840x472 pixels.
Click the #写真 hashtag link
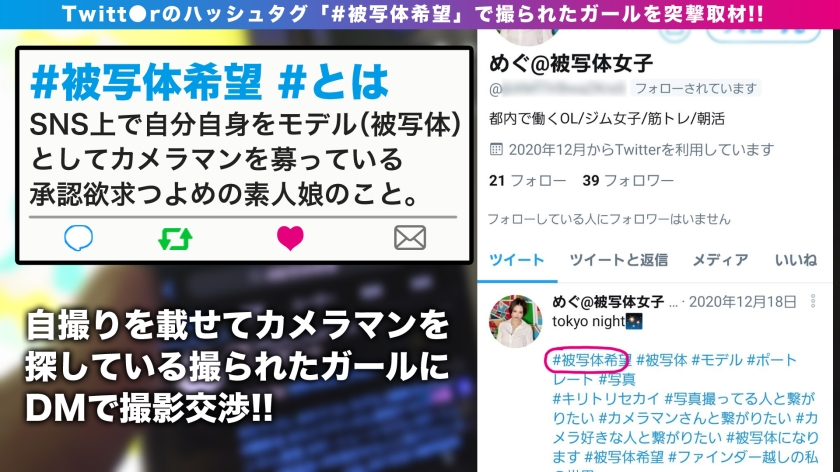pyautogui.click(x=617, y=379)
